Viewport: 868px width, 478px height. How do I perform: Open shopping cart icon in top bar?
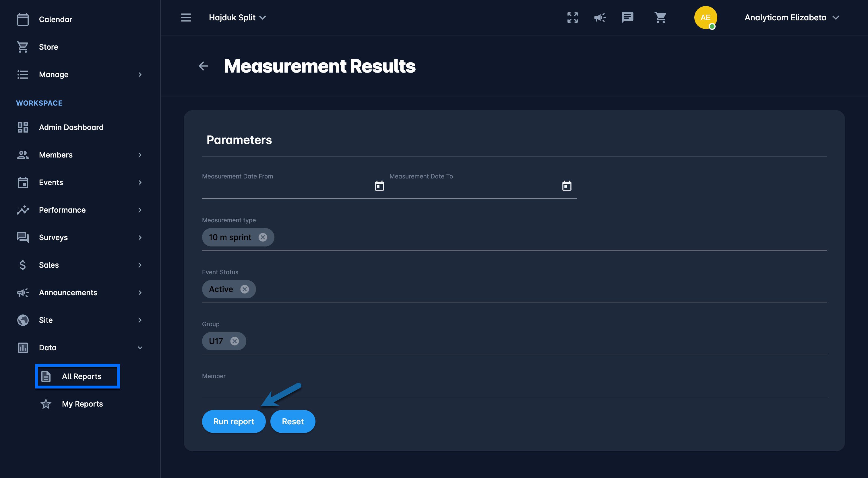[x=660, y=18]
